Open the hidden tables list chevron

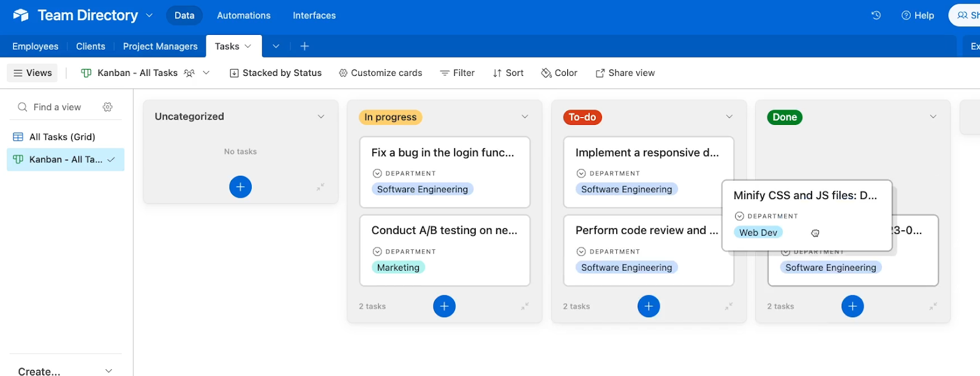pos(276,47)
